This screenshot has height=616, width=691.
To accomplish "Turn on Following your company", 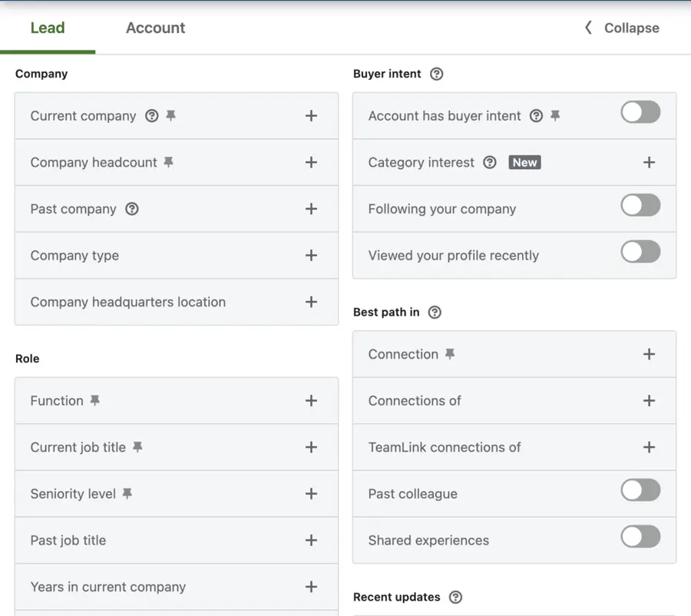I will [x=640, y=205].
